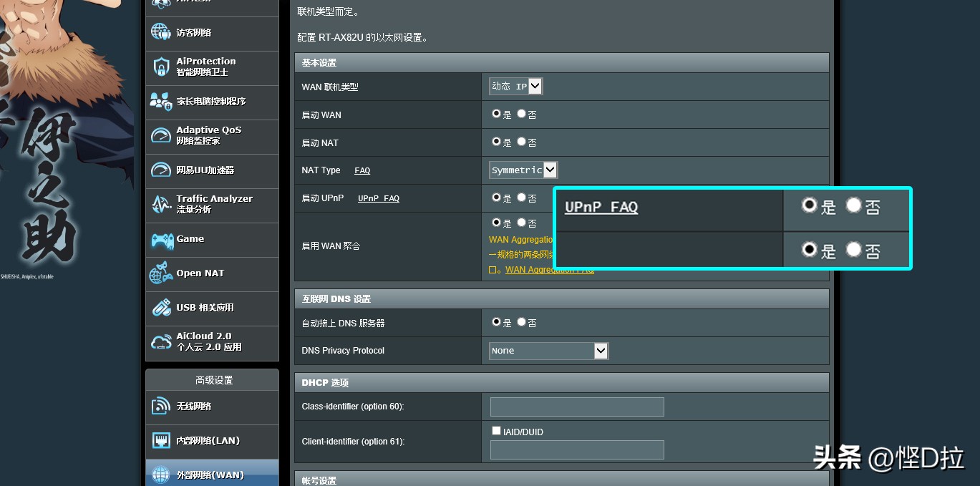Click the 帐号设置 section header
This screenshot has width=980, height=486.
[x=562, y=479]
